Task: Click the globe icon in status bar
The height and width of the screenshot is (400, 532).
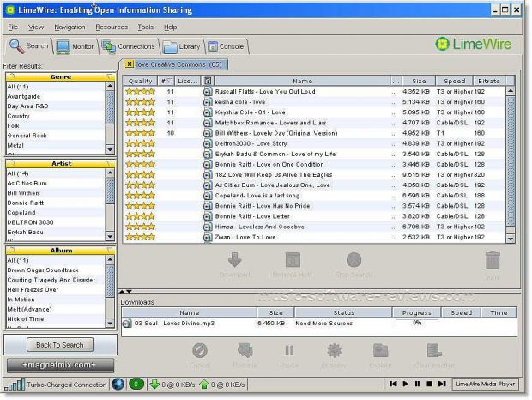Action: coord(118,385)
